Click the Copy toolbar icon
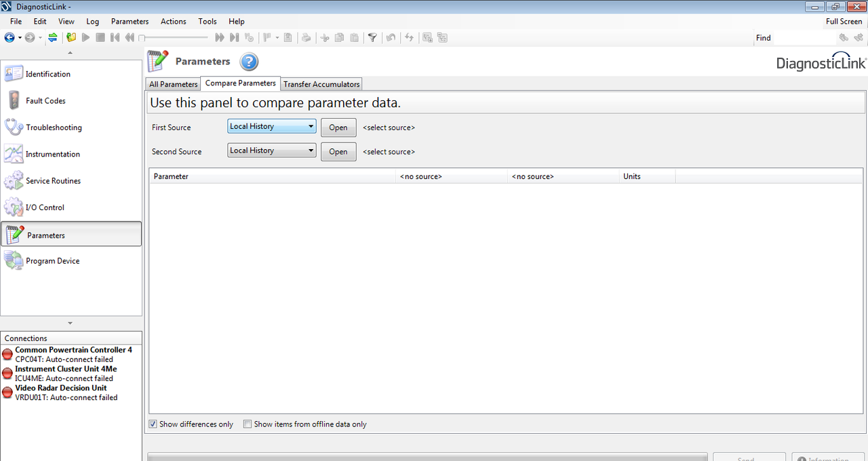This screenshot has width=868, height=461. click(339, 37)
